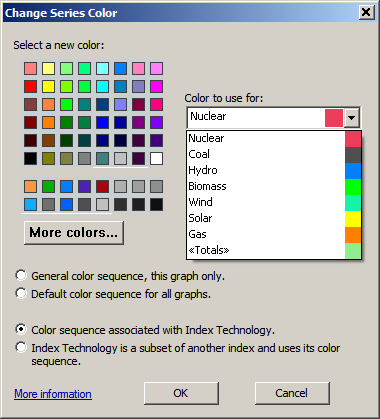This screenshot has height=419, width=380.
Task: Open the More information link
Action: [x=53, y=394]
